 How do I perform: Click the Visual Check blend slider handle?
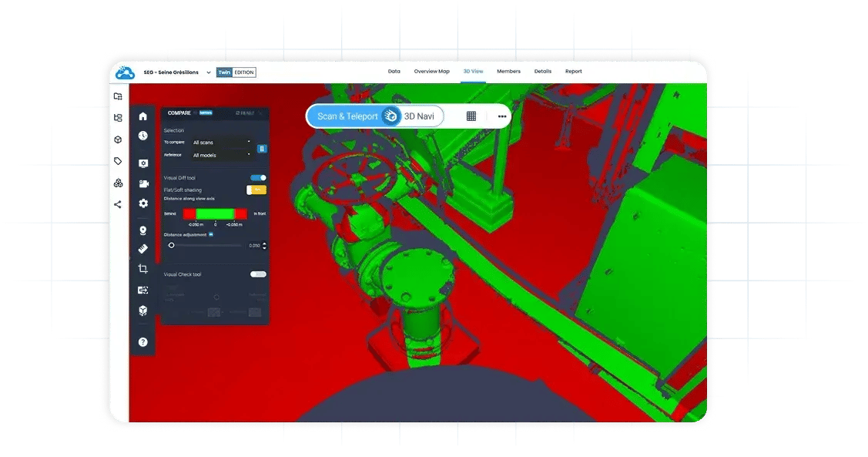pyautogui.click(x=216, y=297)
